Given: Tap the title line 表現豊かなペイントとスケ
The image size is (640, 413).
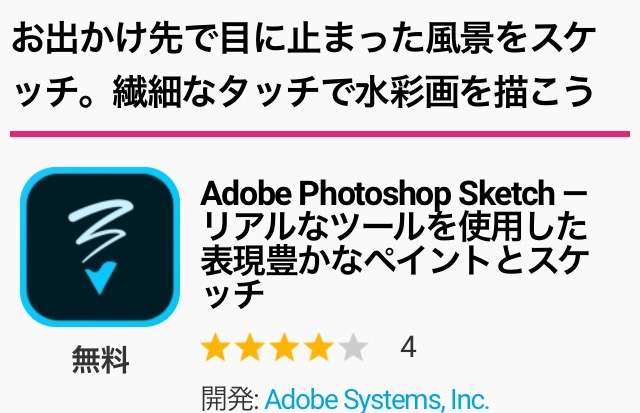Looking at the screenshot, I should point(395,260).
